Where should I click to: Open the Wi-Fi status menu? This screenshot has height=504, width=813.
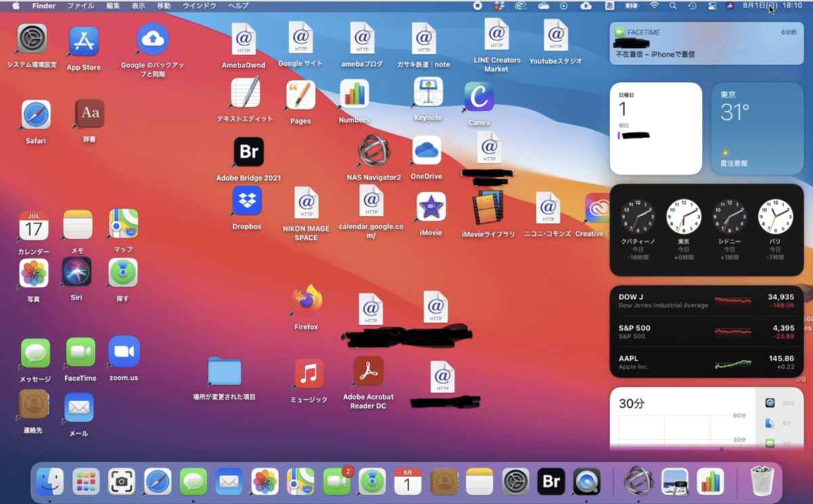pos(654,5)
